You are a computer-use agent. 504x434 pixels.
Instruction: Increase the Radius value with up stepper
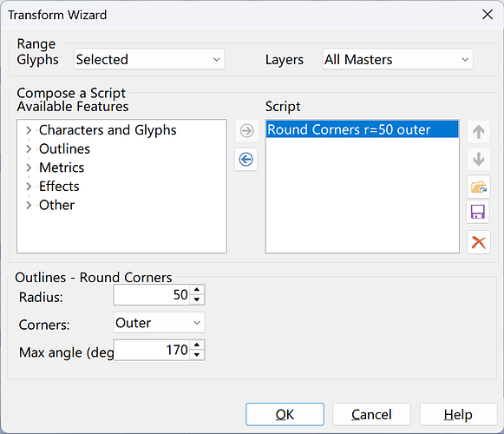197,290
